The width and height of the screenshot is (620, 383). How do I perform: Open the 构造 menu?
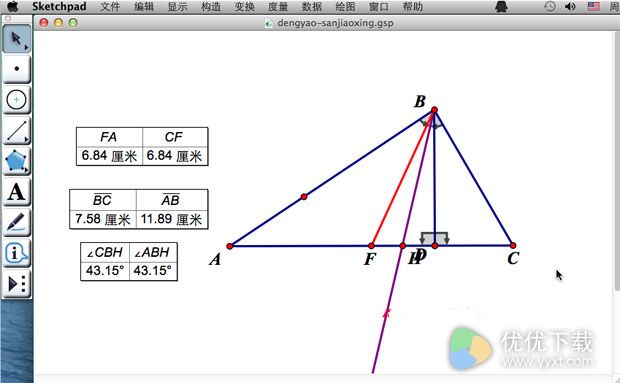pos(211,7)
